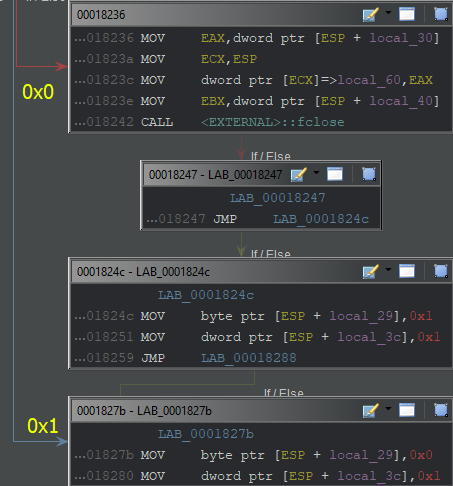Click MOV byte ptr local_29,0x0 at 01827b
The height and width of the screenshot is (486, 453).
(x=253, y=455)
